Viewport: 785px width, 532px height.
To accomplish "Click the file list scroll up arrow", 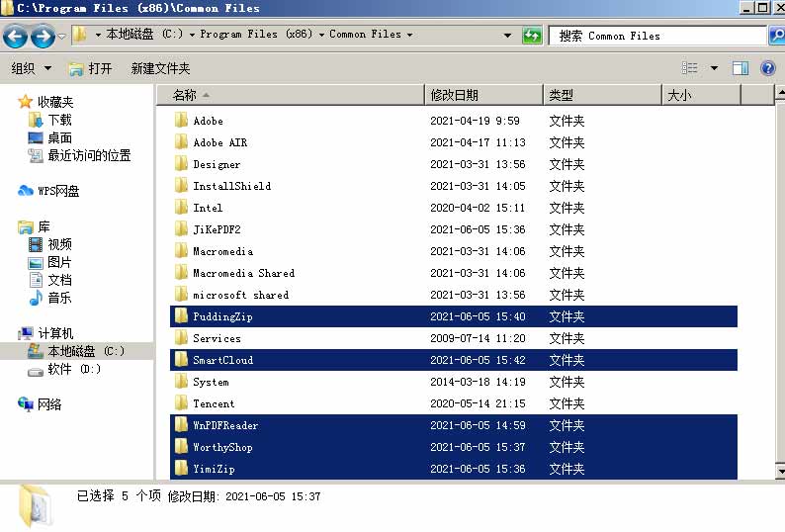I will coord(779,94).
